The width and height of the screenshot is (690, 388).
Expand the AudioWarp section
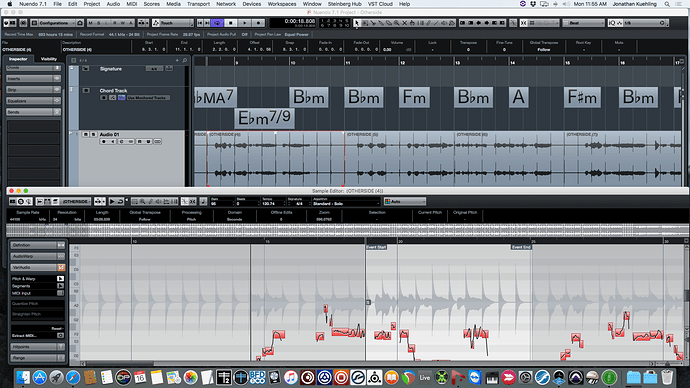(x=37, y=256)
